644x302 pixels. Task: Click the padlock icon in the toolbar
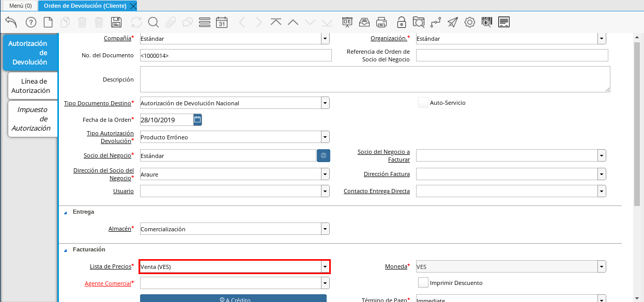pyautogui.click(x=401, y=22)
